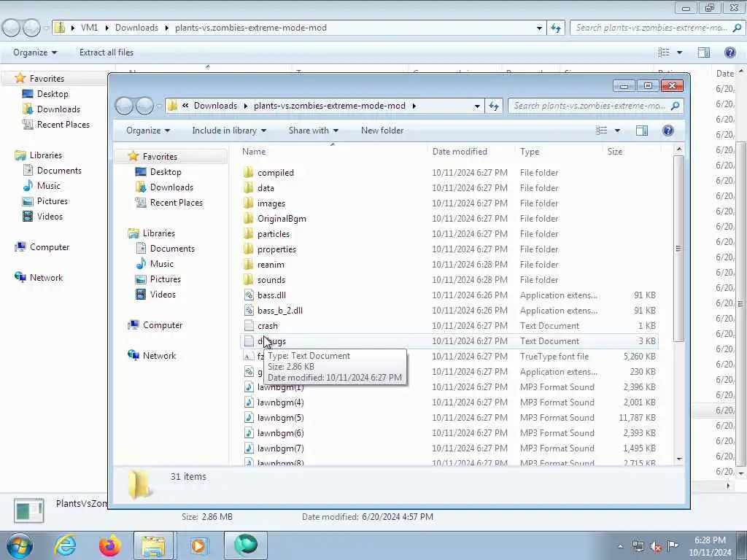Select the bass_b_2.dll file icon

click(249, 310)
